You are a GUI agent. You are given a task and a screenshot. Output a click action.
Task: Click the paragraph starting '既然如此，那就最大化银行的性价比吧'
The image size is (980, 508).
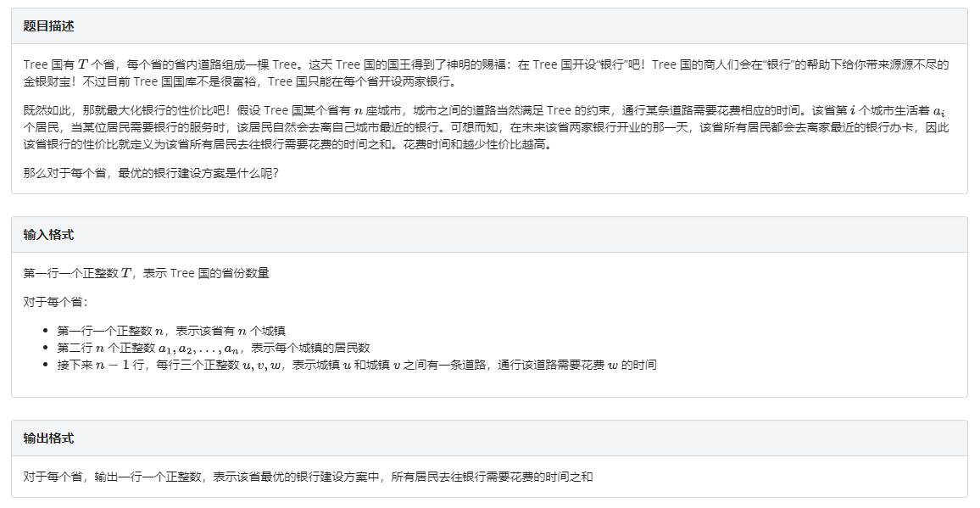pos(487,127)
